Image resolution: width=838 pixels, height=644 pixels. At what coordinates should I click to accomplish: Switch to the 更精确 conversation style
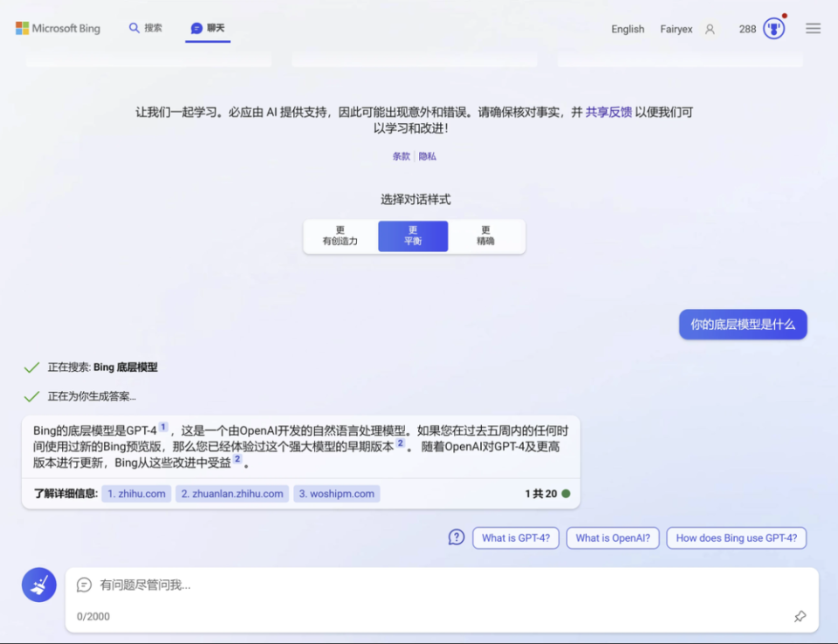pyautogui.click(x=486, y=236)
